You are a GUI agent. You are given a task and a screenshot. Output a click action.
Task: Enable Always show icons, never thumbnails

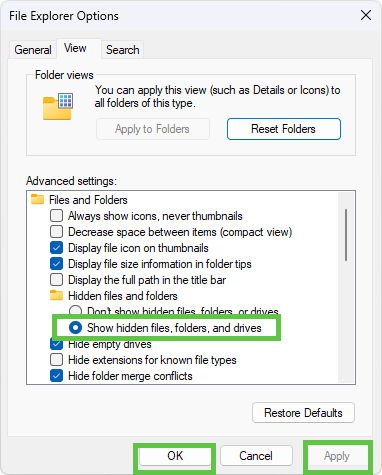tap(56, 216)
